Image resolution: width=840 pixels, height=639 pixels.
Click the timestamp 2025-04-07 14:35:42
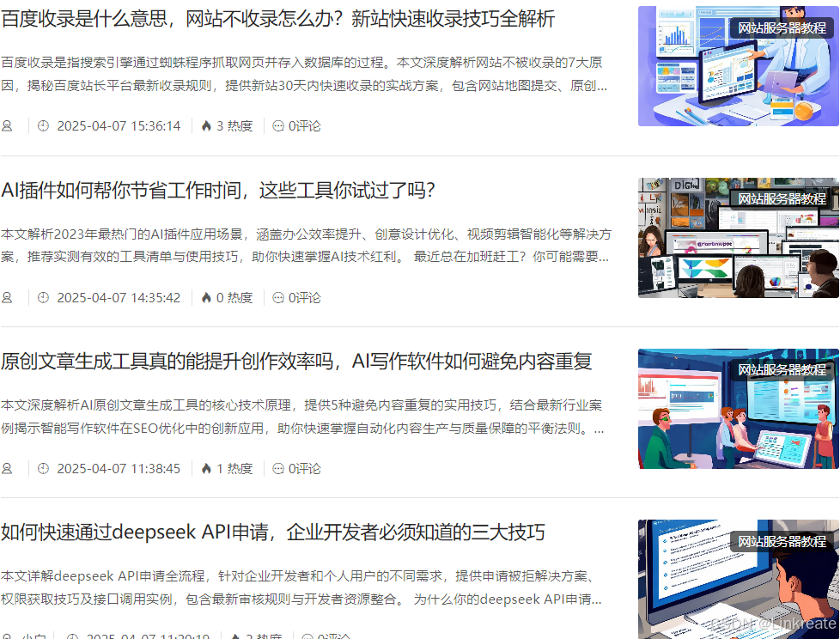(119, 297)
